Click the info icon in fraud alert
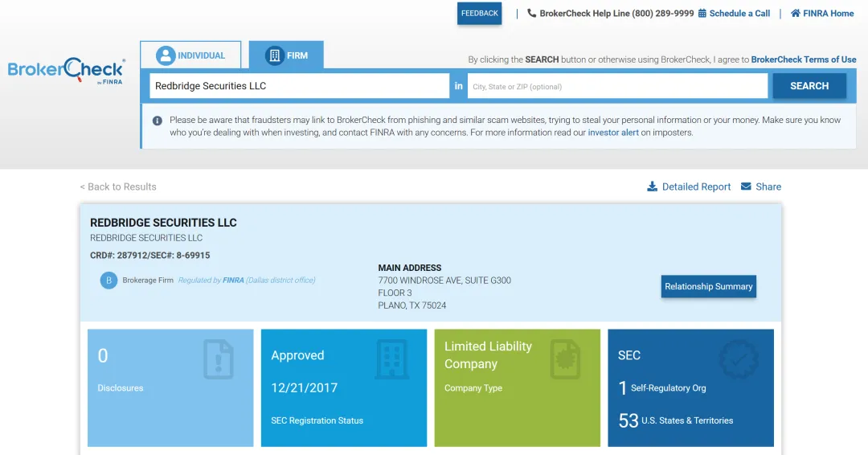The width and height of the screenshot is (868, 455). (x=158, y=121)
